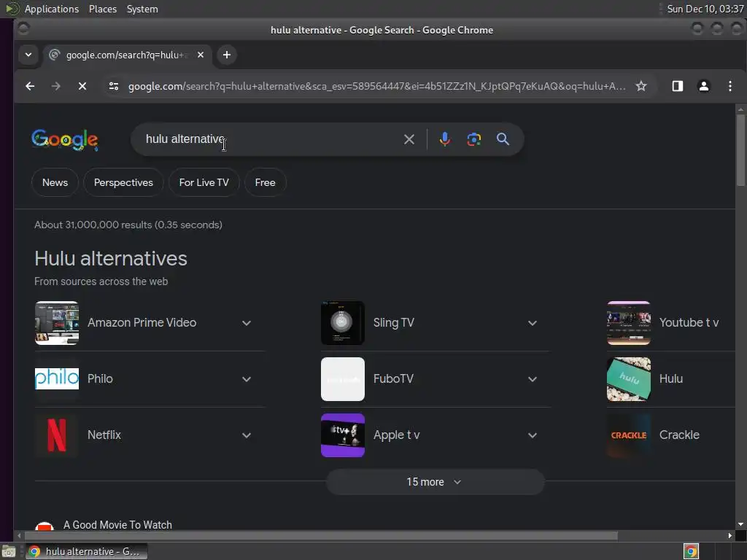
Task: Search by image with Google Lens
Action: click(473, 139)
